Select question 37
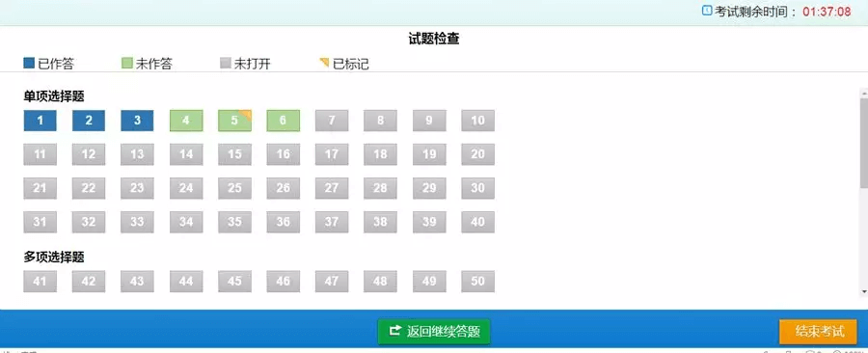 pos(332,222)
